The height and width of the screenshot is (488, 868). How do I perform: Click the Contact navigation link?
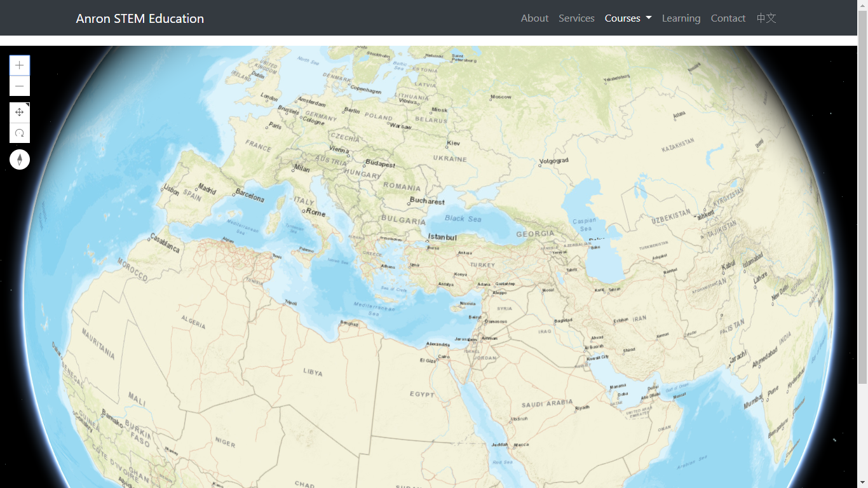coord(728,18)
